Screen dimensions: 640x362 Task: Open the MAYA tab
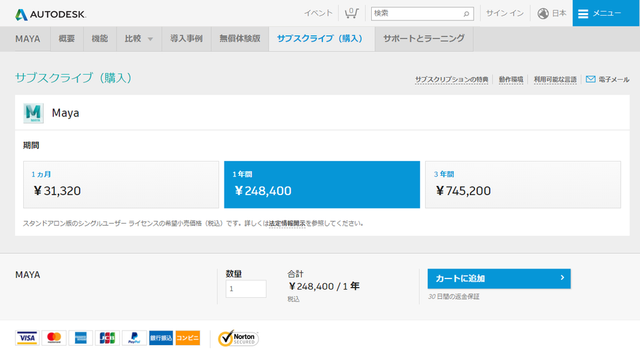click(x=28, y=39)
